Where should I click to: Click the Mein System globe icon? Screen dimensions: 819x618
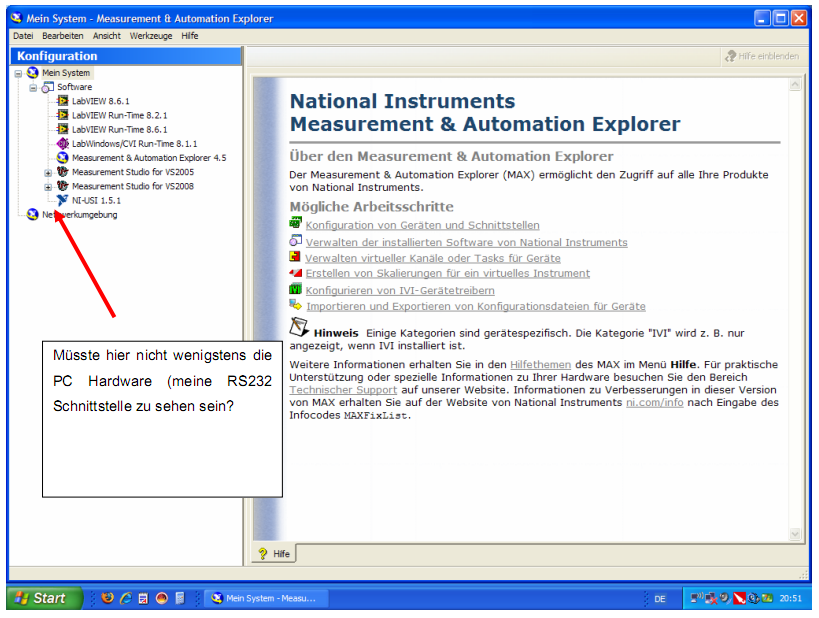click(33, 73)
